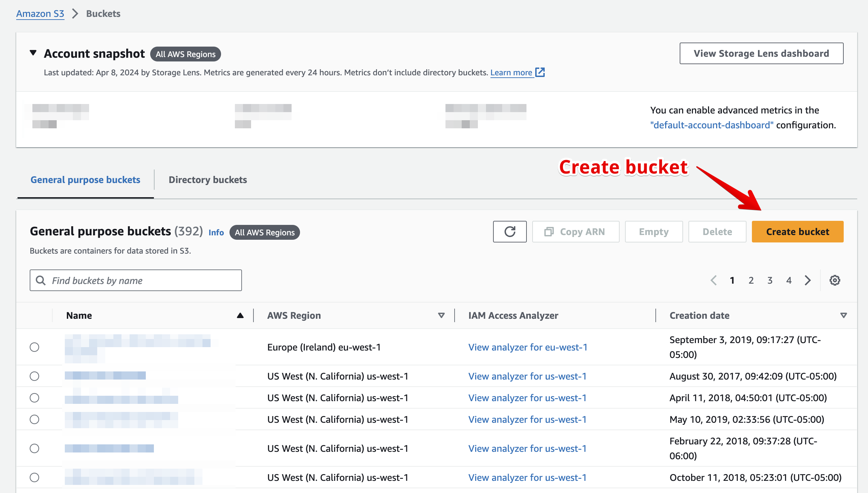Click All AWS Regions badge beside bucket count
868x493 pixels.
pyautogui.click(x=265, y=232)
